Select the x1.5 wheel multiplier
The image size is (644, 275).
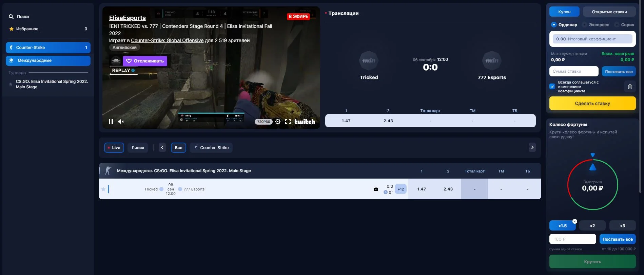pos(563,226)
